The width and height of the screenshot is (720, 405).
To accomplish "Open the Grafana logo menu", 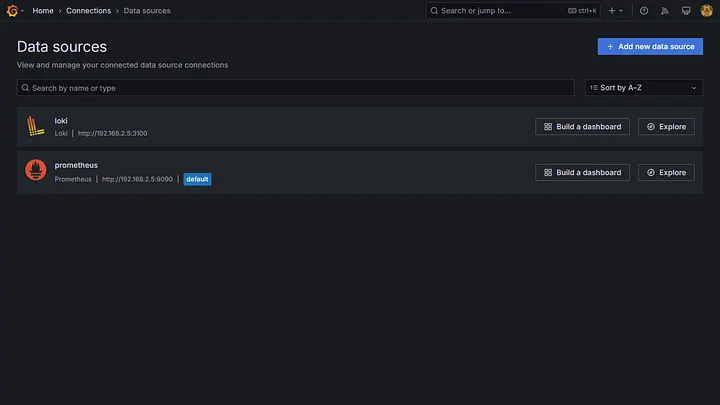I will tap(12, 11).
